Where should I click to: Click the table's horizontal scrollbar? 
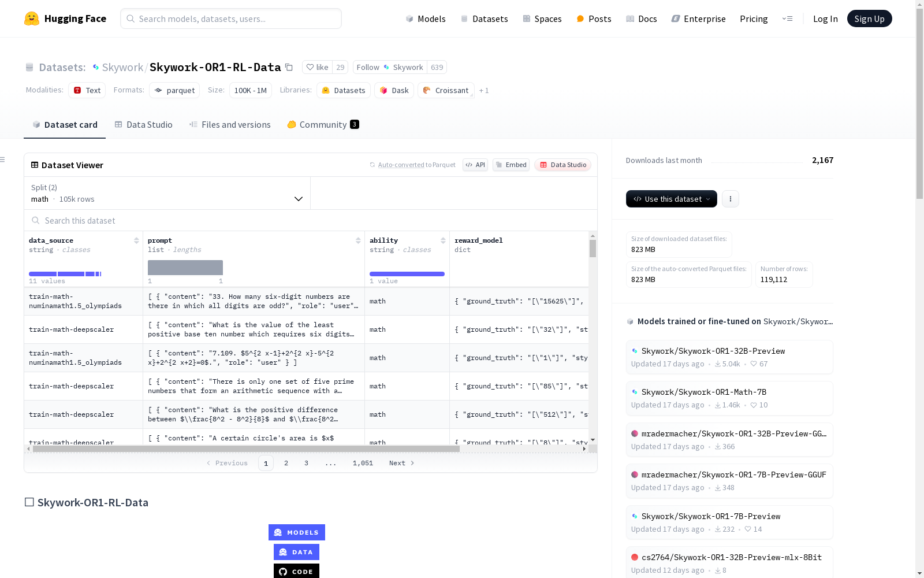click(246, 449)
